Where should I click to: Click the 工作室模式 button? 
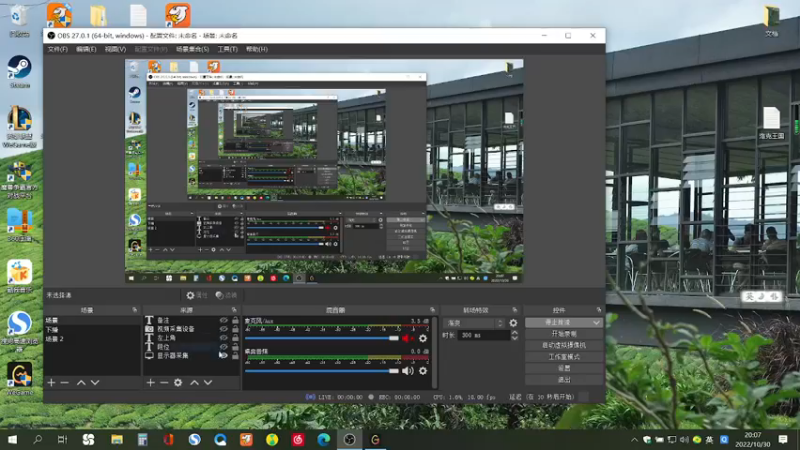pyautogui.click(x=564, y=357)
